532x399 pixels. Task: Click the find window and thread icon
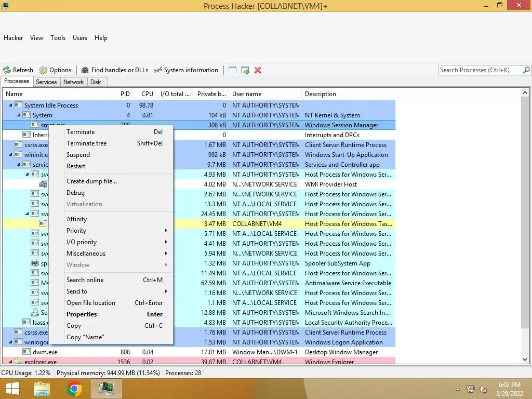tap(245, 70)
